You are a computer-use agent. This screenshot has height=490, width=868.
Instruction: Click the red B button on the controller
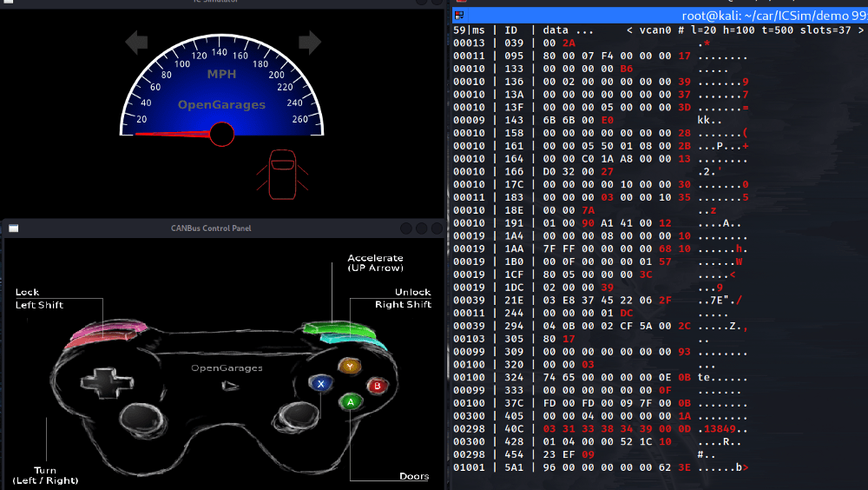point(377,386)
